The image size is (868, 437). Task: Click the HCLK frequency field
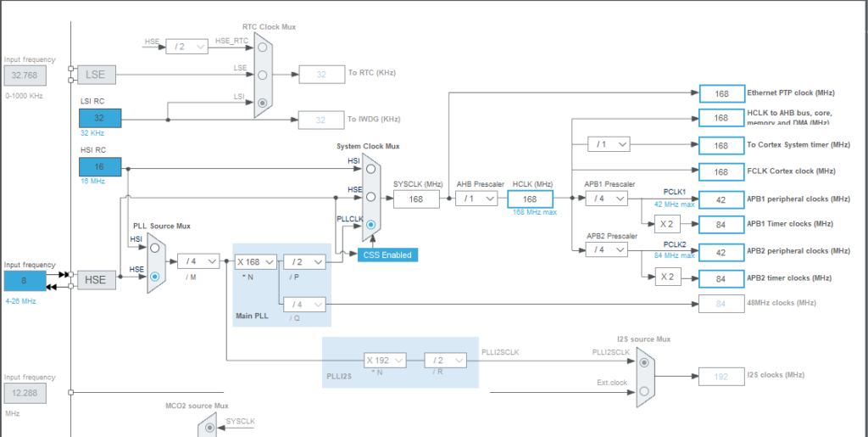(530, 199)
